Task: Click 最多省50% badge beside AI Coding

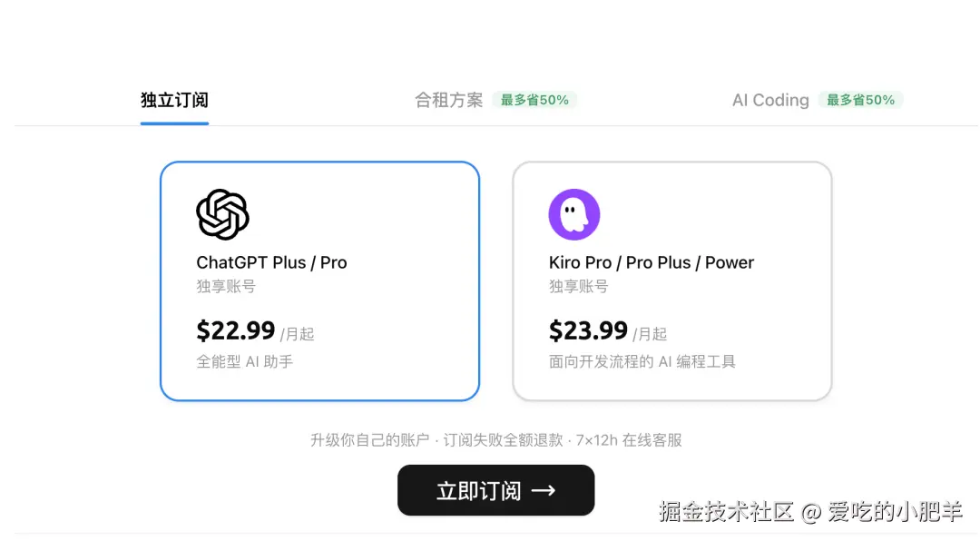Action: pyautogui.click(x=860, y=100)
